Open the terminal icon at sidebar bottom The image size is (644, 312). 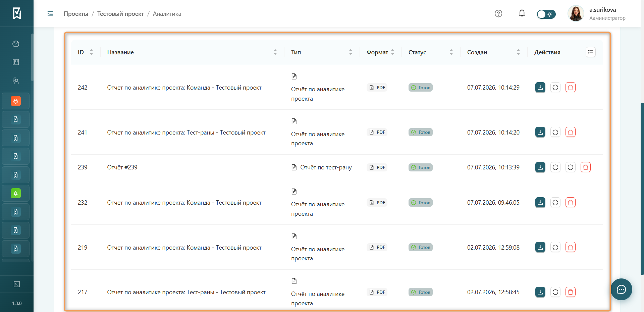pyautogui.click(x=16, y=284)
